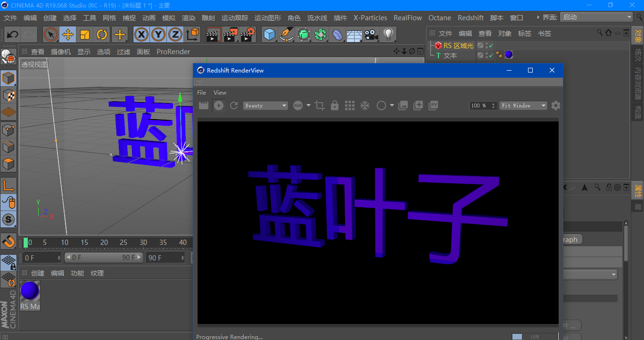Add a cube primitive object

[x=270, y=34]
